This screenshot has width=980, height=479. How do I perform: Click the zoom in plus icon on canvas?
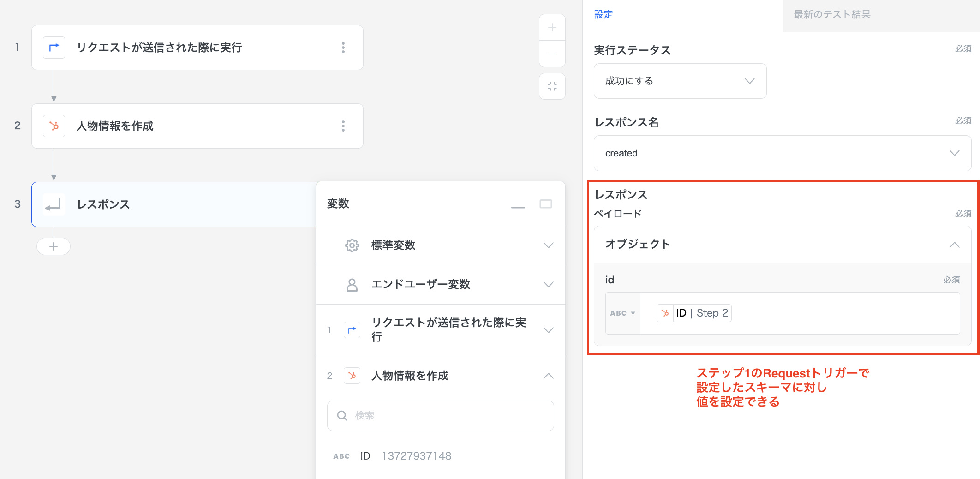552,28
